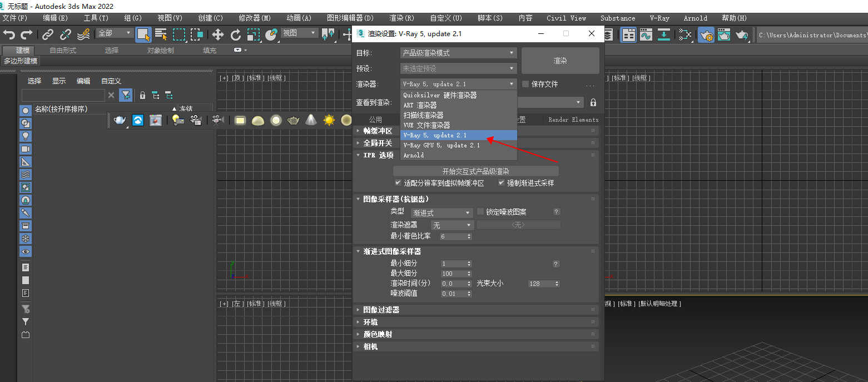Toggle display shapes filter in Scene Explorer
Screen dimensions: 868x382
[26, 123]
